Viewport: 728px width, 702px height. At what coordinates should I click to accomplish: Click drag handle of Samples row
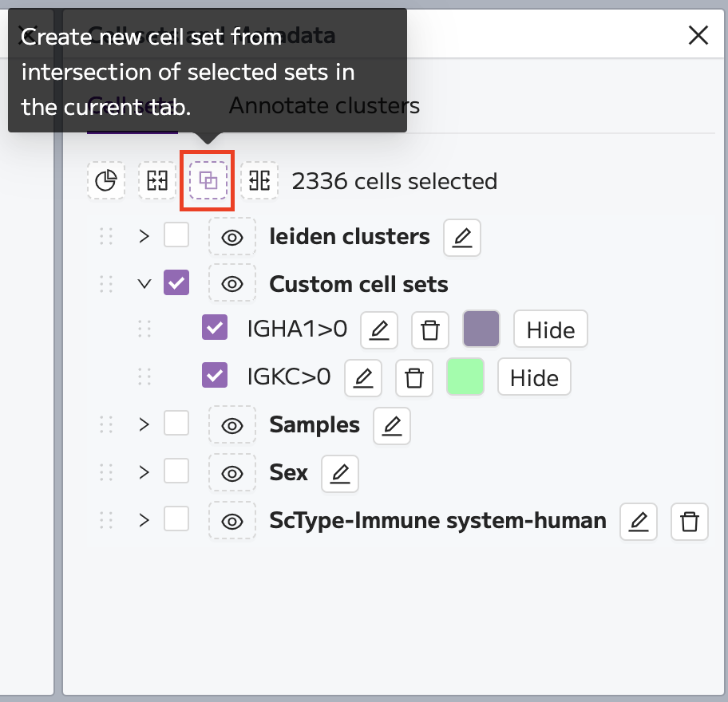(x=106, y=424)
